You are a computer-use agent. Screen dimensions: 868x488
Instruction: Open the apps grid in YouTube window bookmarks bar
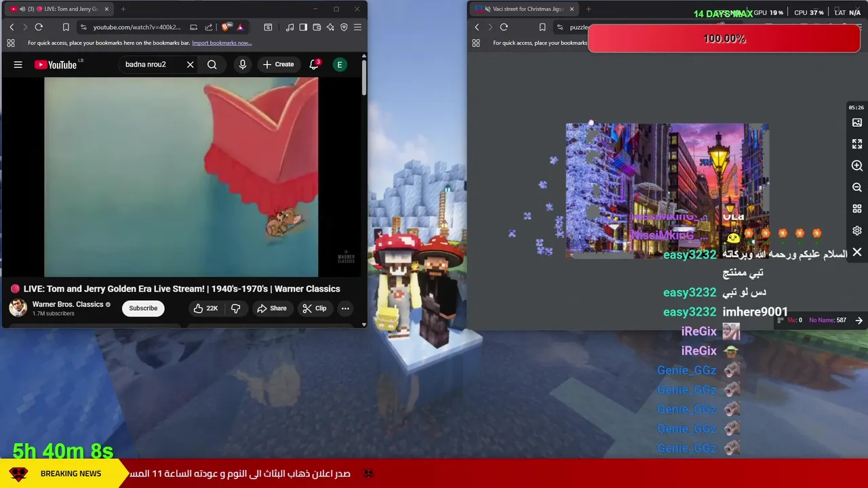(11, 43)
